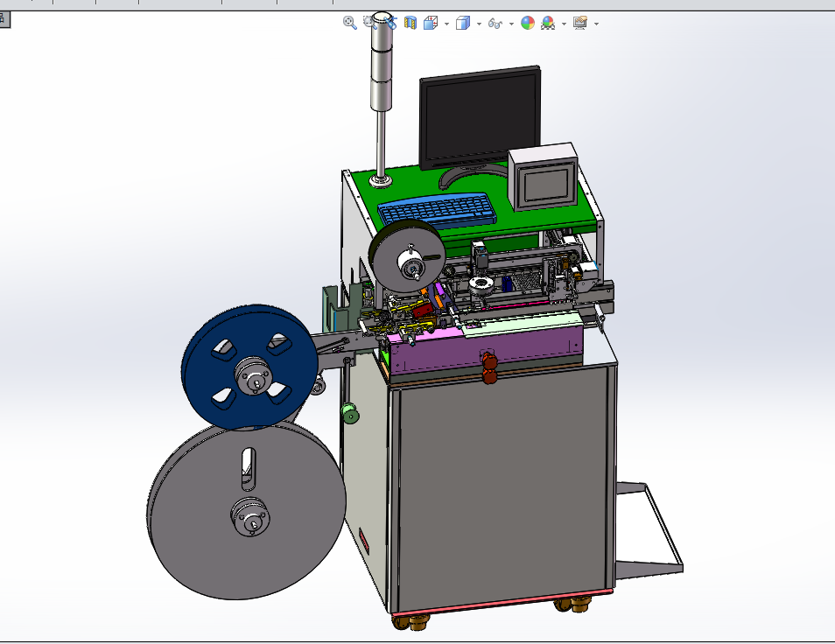Select the small grey tape reel near the keyboard
The image size is (835, 644).
pos(407,257)
